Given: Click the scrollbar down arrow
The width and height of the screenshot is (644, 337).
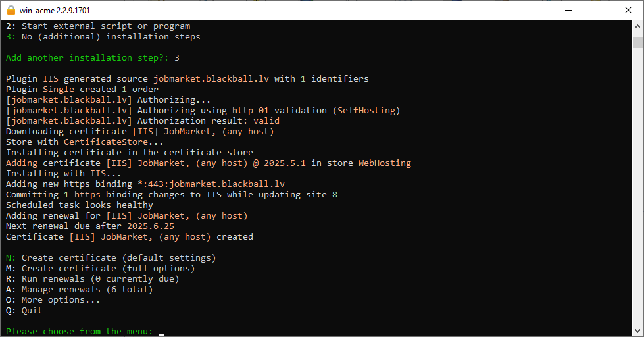Looking at the screenshot, I should click(x=637, y=331).
